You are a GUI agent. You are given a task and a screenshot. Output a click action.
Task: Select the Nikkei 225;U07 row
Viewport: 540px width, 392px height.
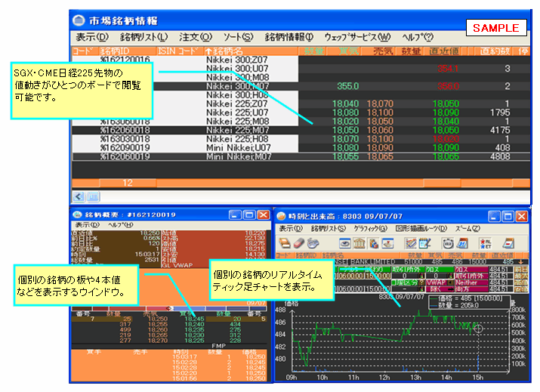[301, 113]
